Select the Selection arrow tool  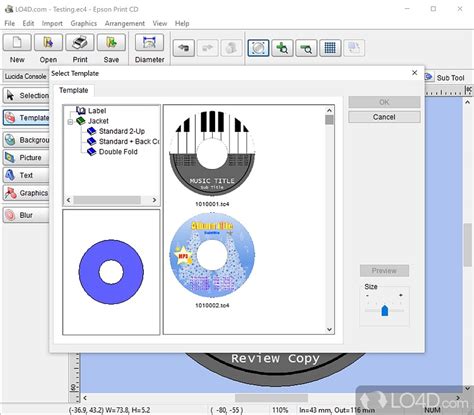(x=26, y=96)
